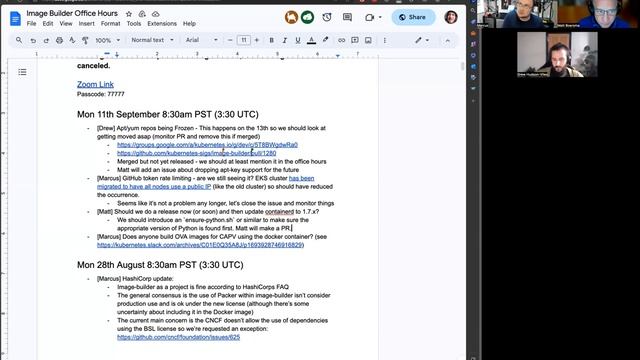
Task: Open the Google account avatar
Action: [x=451, y=17]
